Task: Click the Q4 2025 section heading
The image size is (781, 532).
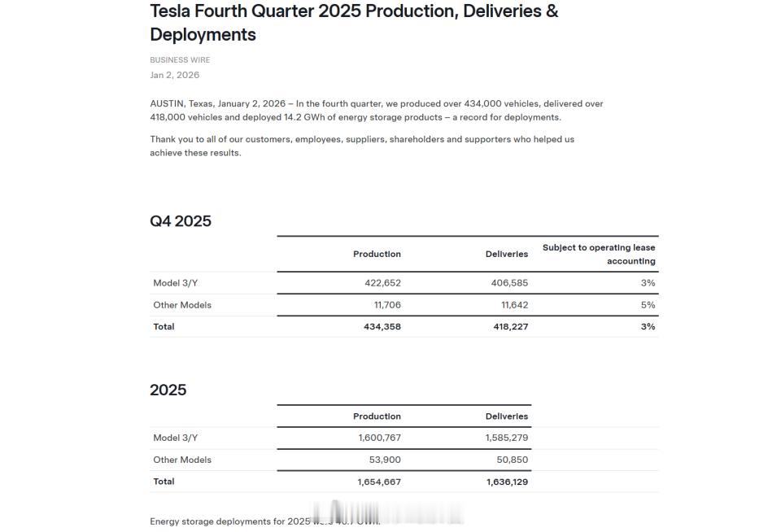Action: (x=181, y=221)
